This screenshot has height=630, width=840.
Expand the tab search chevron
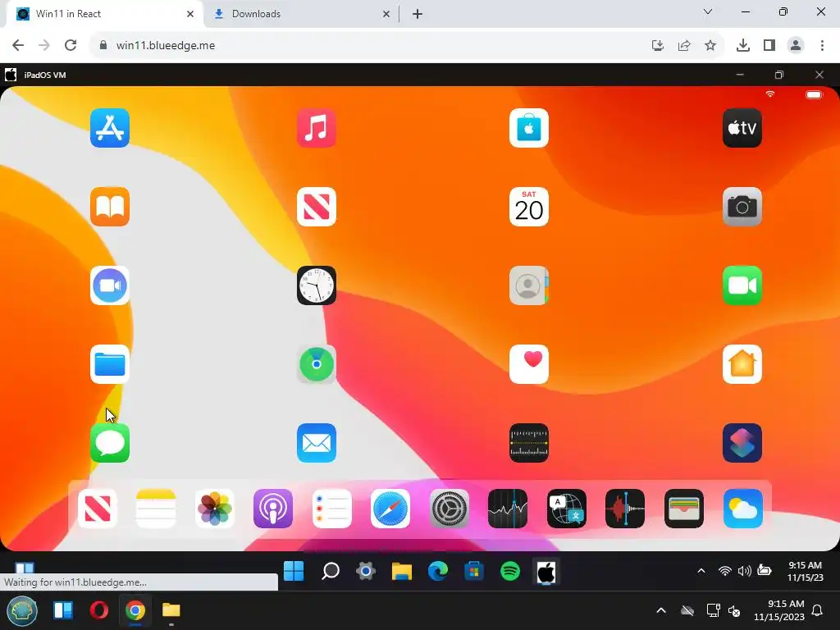[708, 11]
